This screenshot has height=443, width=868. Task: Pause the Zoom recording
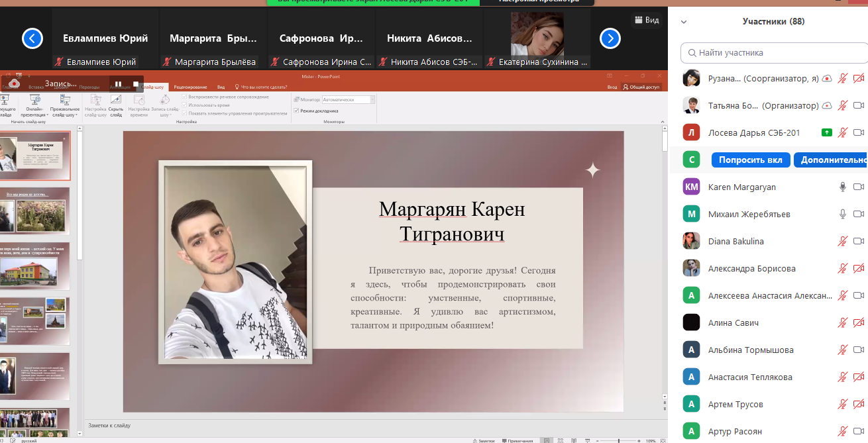(119, 84)
